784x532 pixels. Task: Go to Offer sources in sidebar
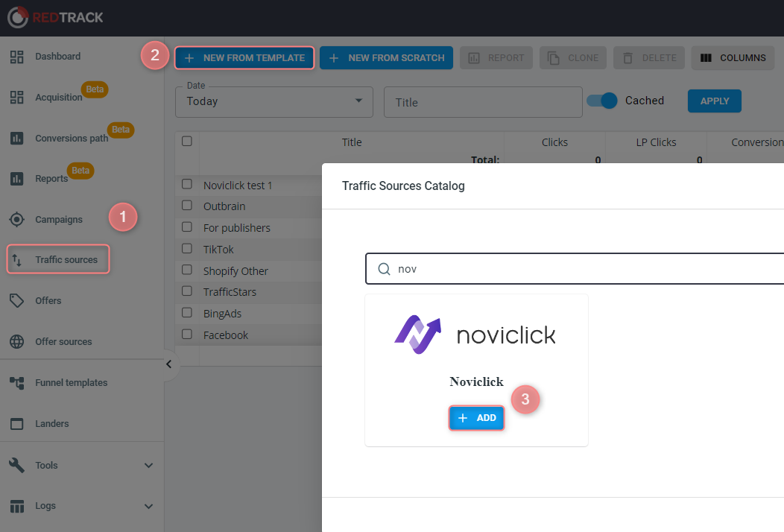[x=63, y=341]
